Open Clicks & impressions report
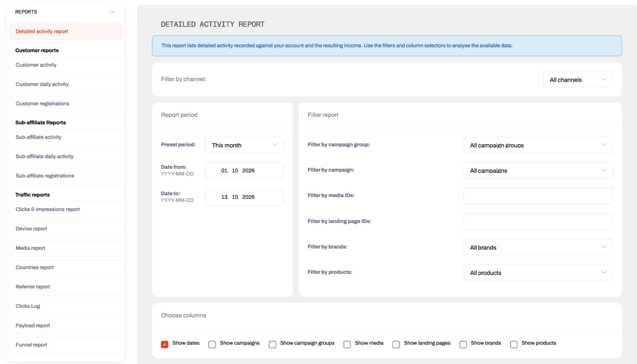Image resolution: width=637 pixels, height=364 pixels. click(65, 210)
